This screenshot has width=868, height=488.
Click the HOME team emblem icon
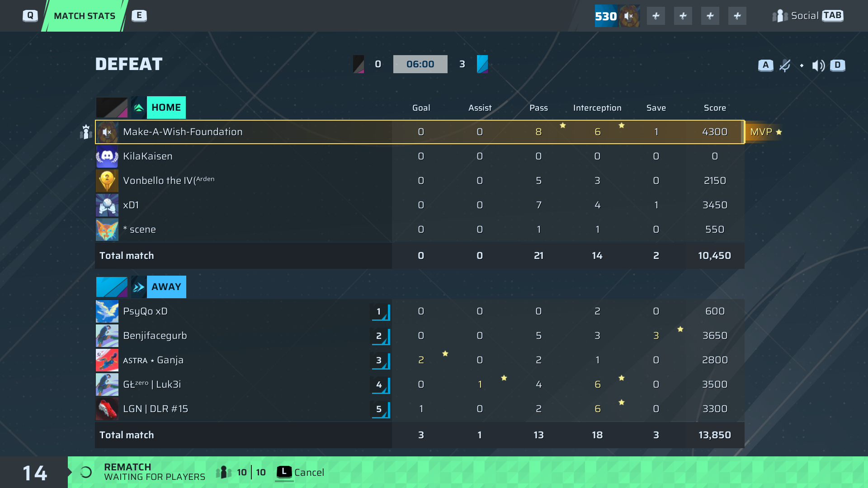pyautogui.click(x=139, y=108)
